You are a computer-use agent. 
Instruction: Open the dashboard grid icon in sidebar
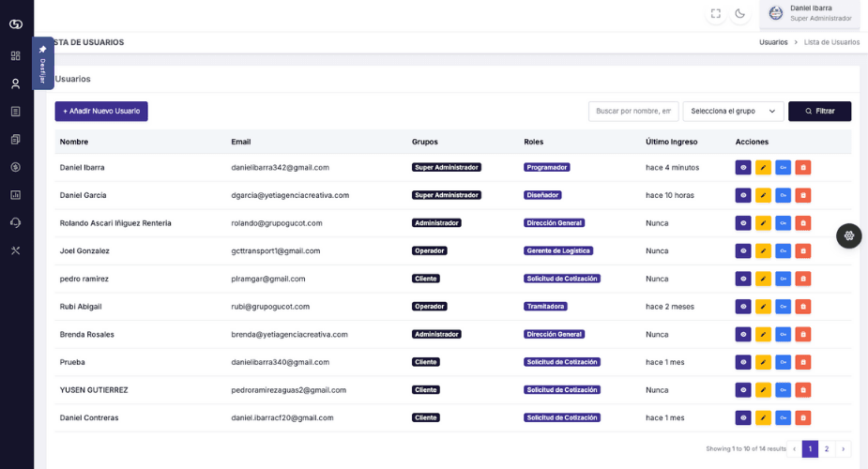(x=15, y=55)
